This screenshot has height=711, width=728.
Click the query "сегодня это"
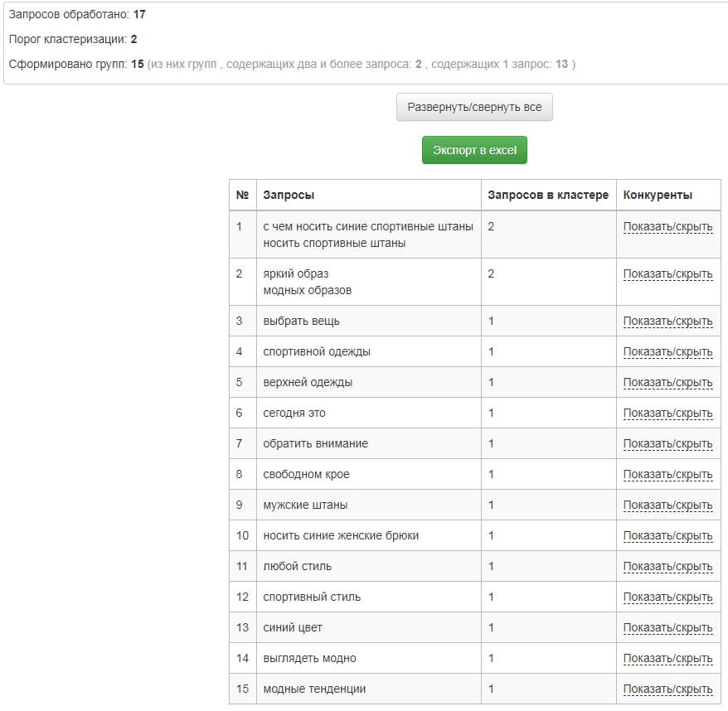coord(294,413)
